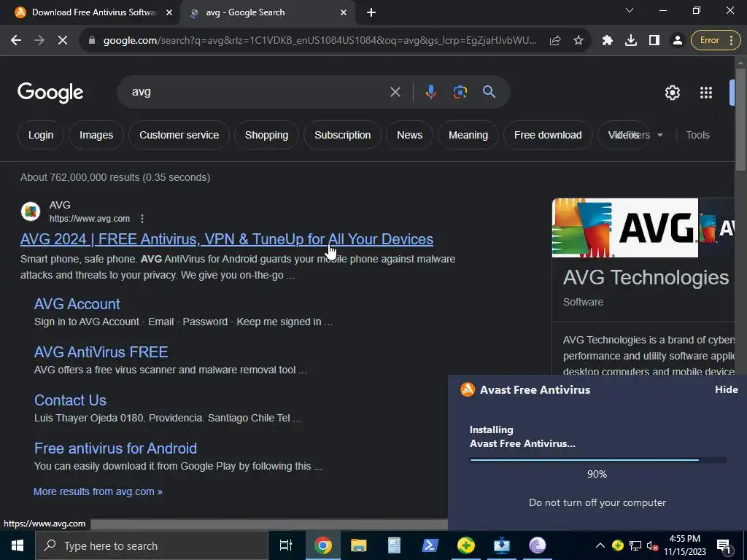Share this page icon in address bar
Screen dimensions: 747x560
(555, 41)
